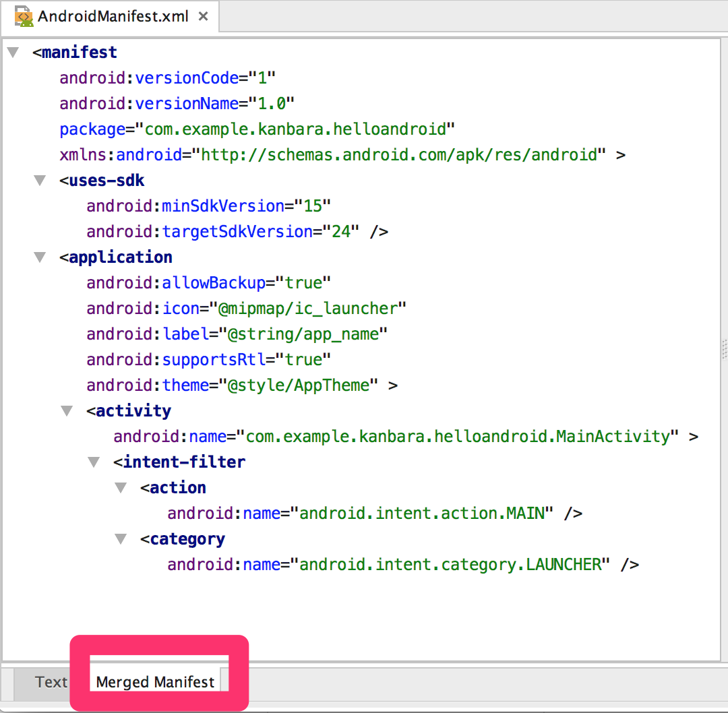Click android.intent.category.LAUNCHER name attribute
This screenshot has width=728, height=713.
403,565
